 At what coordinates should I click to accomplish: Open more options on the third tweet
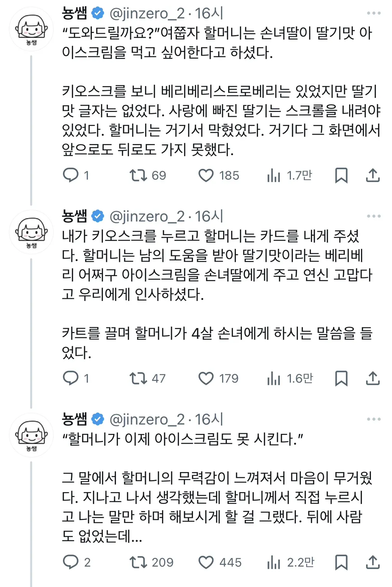(374, 419)
